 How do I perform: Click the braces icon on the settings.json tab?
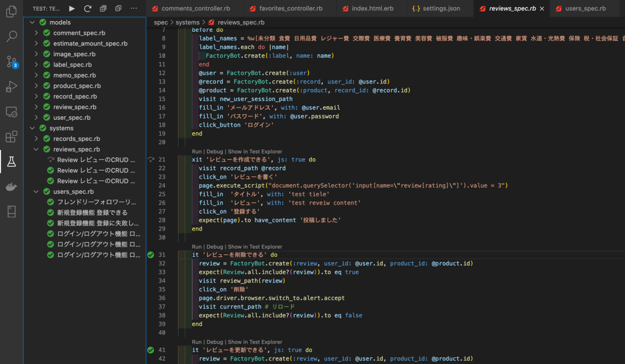(416, 9)
